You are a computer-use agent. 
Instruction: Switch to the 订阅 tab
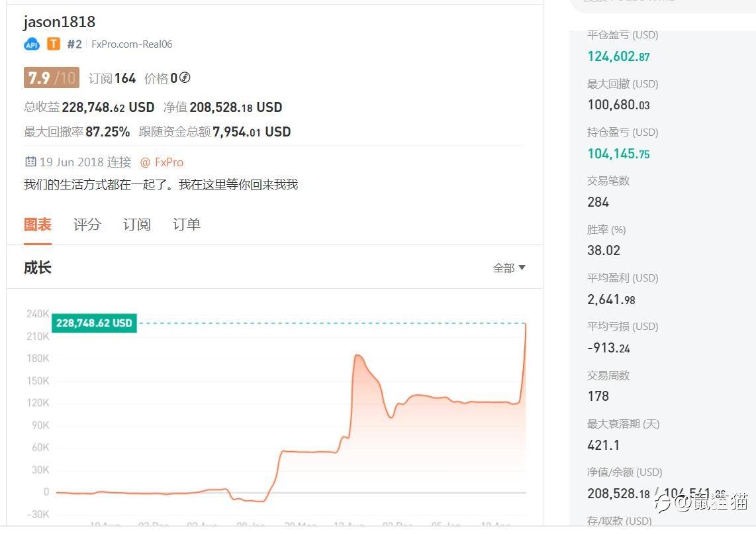[x=137, y=225]
